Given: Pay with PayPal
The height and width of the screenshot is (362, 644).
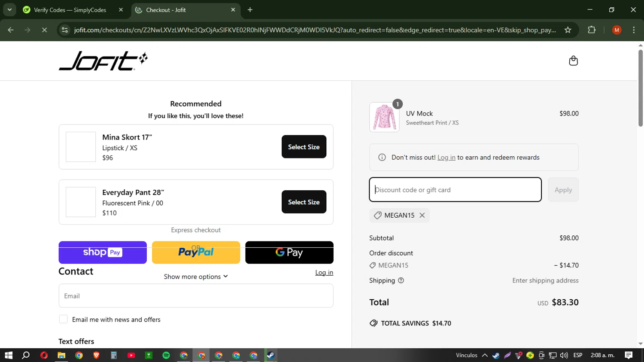Looking at the screenshot, I should pos(196,252).
